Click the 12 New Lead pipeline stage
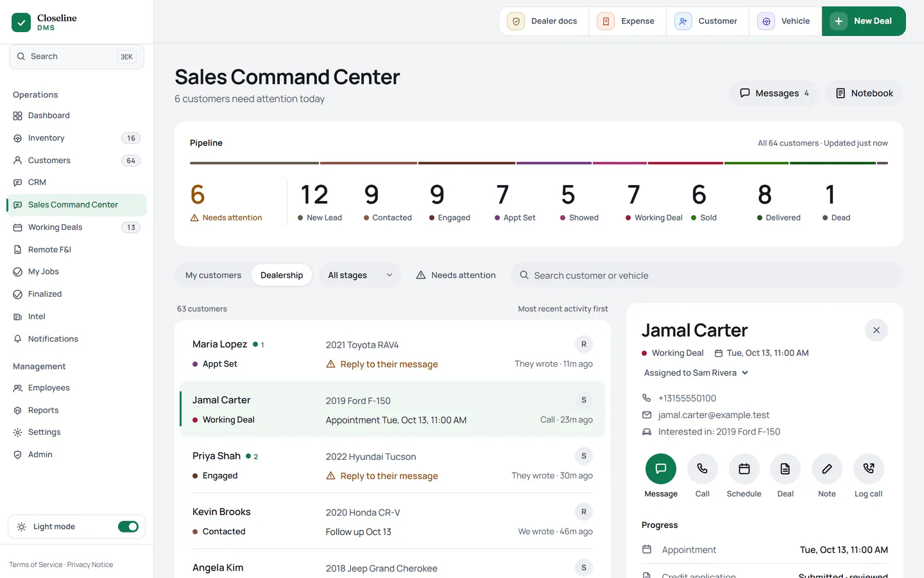 pyautogui.click(x=320, y=202)
